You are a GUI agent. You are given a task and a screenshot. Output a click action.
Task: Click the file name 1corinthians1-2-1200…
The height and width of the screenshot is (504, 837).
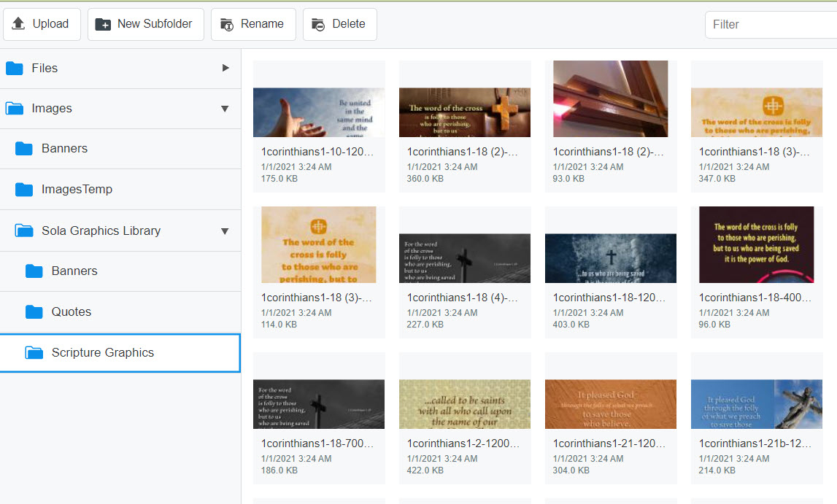(463, 443)
